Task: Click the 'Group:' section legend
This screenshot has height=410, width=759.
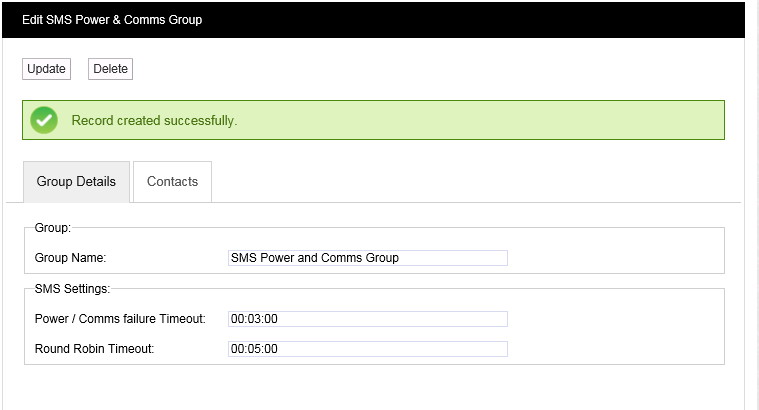Action: pos(52,228)
